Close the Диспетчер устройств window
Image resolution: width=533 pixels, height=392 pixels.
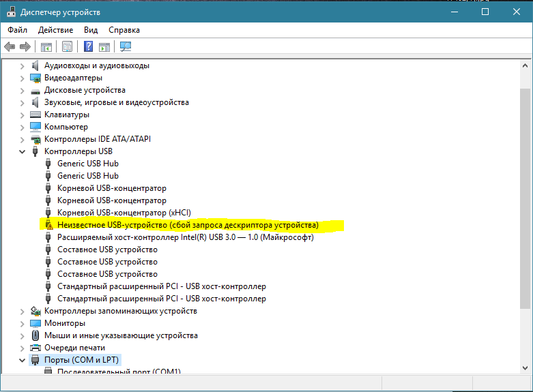[517, 12]
